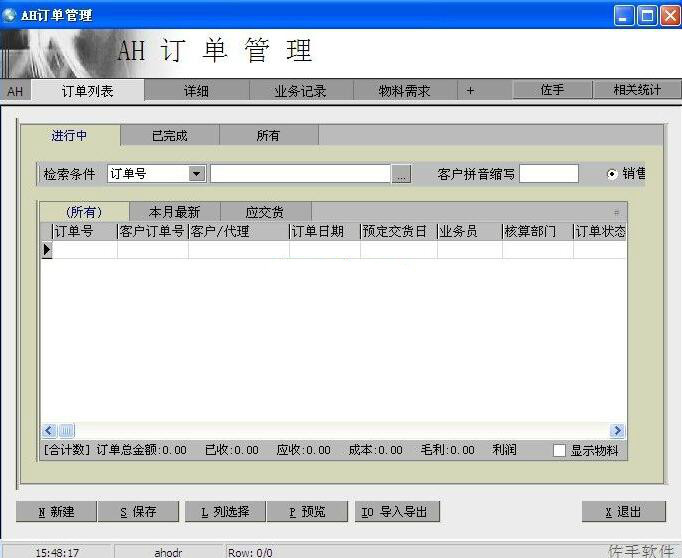Image resolution: width=682 pixels, height=558 pixels.
Task: Click the IO 导入导出 button
Action: [x=397, y=512]
